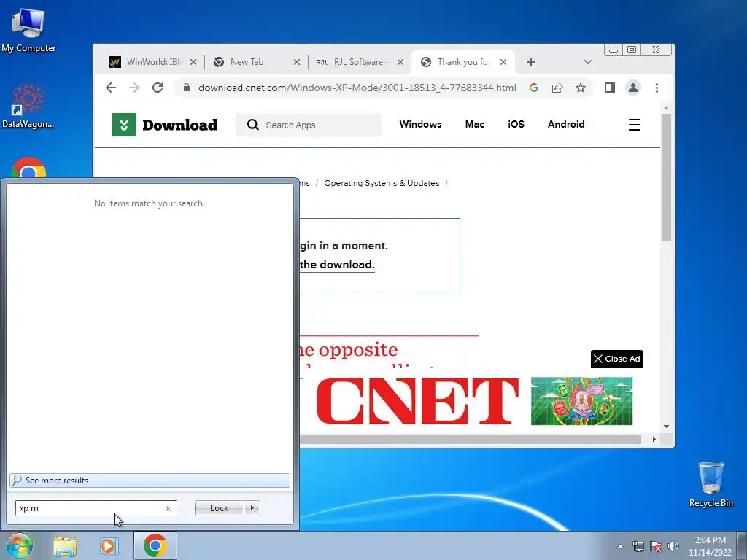Open new tab with plus button

(x=531, y=62)
